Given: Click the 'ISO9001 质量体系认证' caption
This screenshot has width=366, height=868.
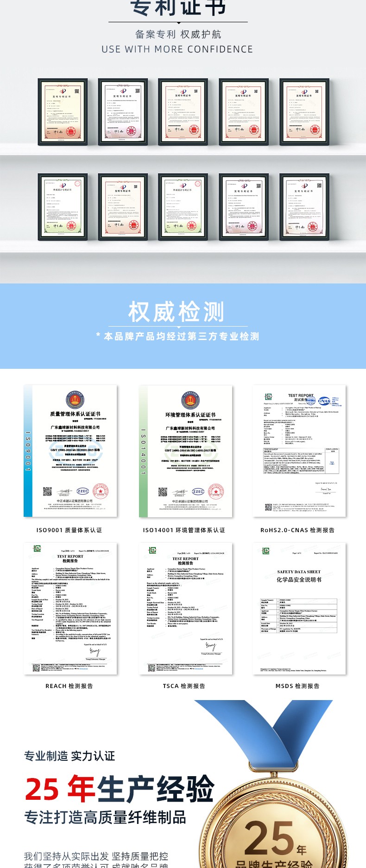Looking at the screenshot, I should (x=69, y=530).
